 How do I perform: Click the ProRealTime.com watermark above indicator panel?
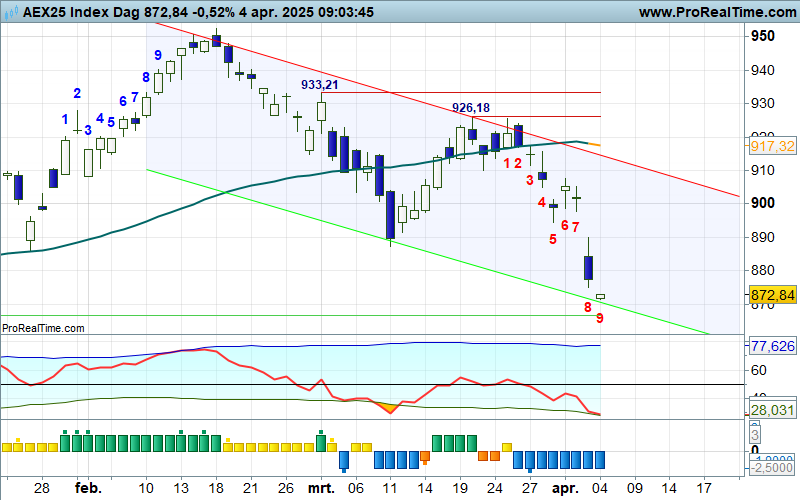click(43, 328)
